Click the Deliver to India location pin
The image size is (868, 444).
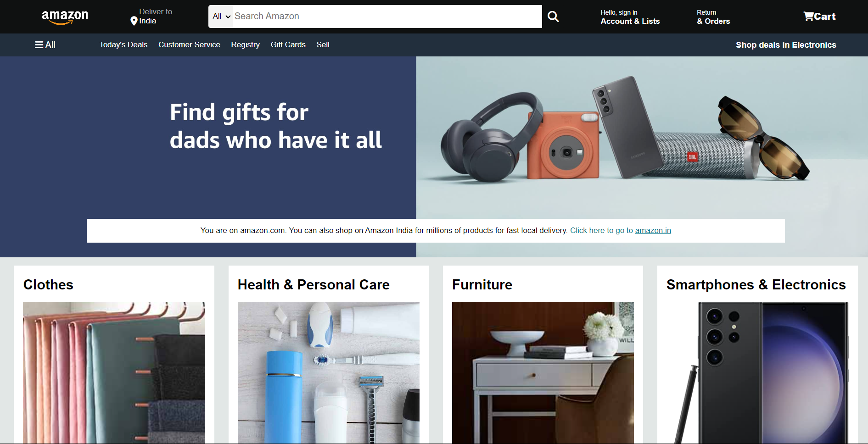pos(134,21)
